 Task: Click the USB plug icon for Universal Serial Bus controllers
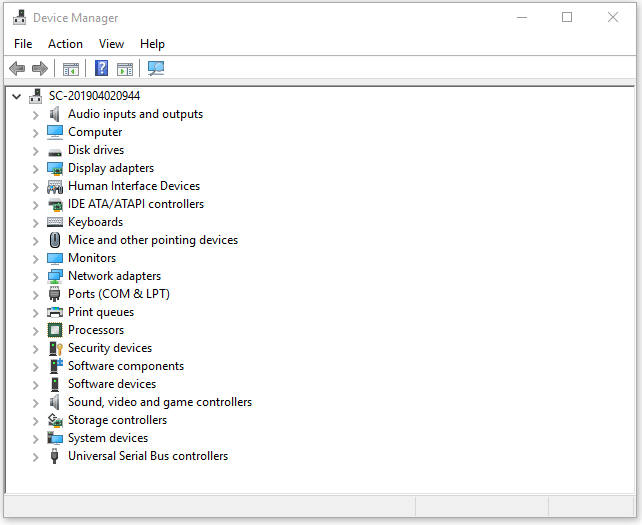[x=54, y=456]
